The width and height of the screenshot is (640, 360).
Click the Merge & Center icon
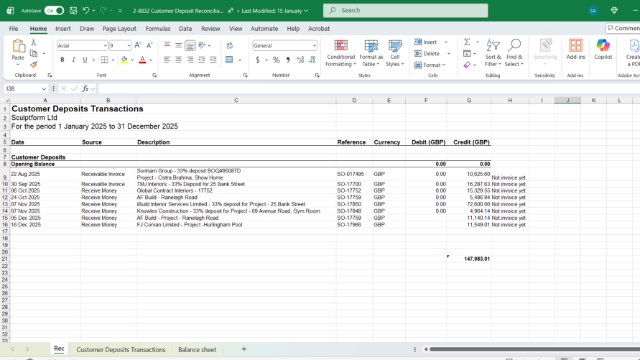(x=229, y=60)
